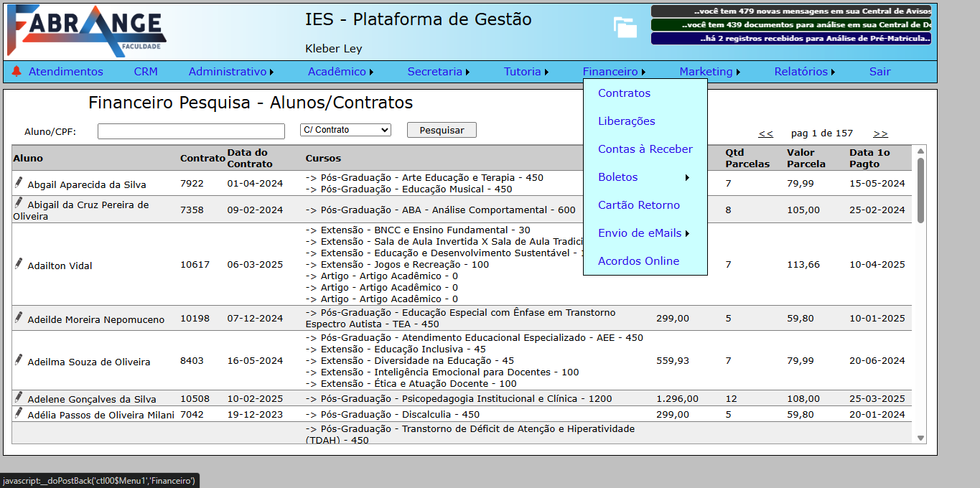The height and width of the screenshot is (488, 980).
Task: Click contract date 19-12-2023
Action: (255, 415)
